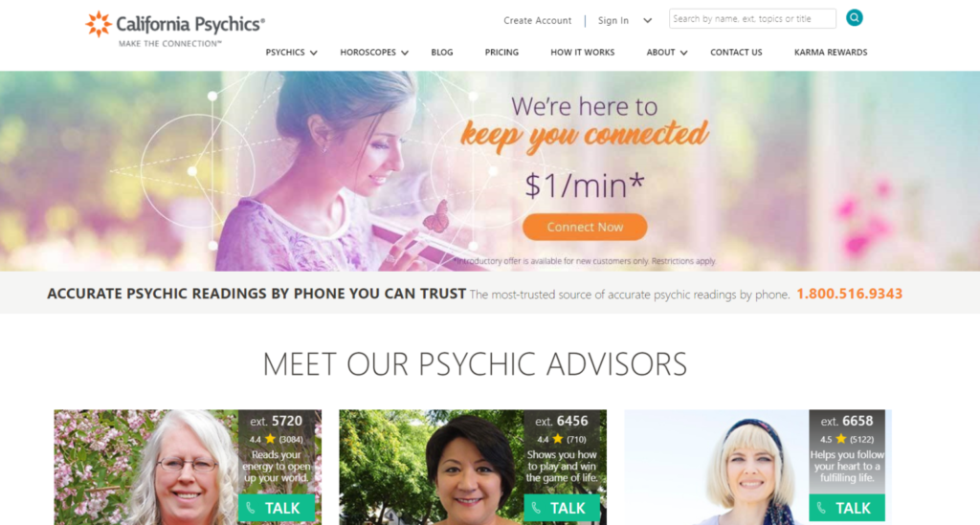Click the star rating for ext. 6456

(558, 439)
